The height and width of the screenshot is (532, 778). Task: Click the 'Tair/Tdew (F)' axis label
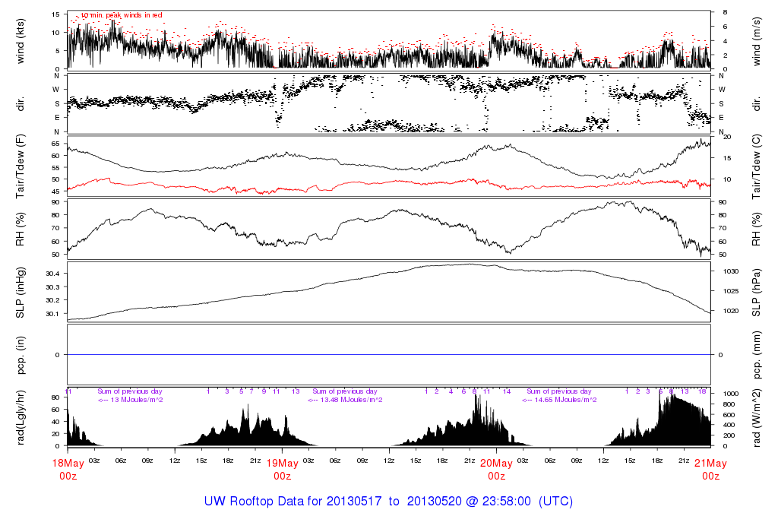21,166
